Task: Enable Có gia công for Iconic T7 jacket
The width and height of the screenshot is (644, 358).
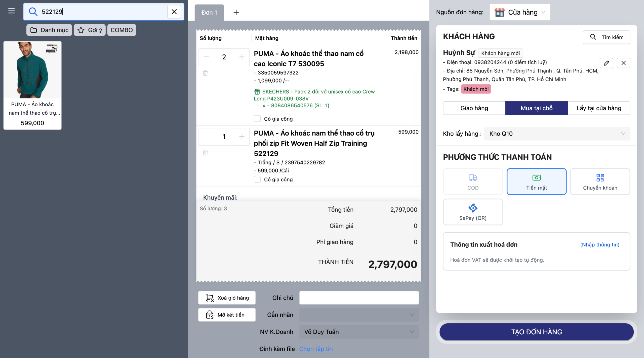Action: point(257,119)
